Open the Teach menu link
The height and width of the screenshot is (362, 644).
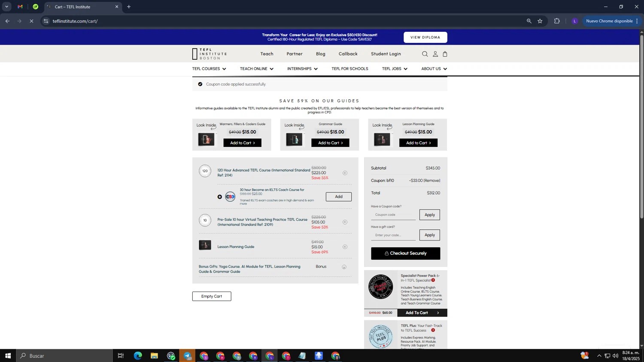pyautogui.click(x=267, y=54)
